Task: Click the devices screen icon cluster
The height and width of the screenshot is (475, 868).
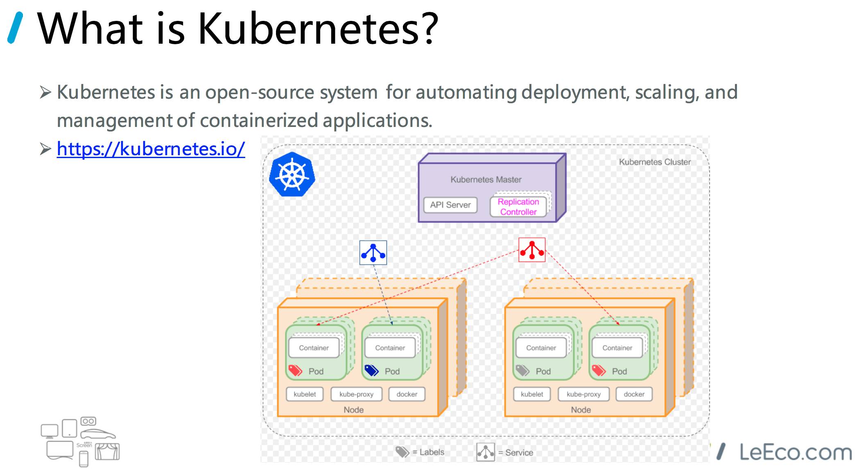Action: click(x=80, y=442)
